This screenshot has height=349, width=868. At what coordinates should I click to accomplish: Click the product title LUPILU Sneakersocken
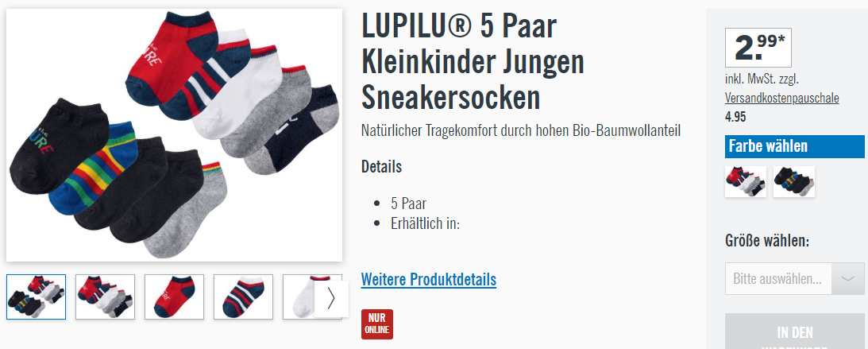473,62
